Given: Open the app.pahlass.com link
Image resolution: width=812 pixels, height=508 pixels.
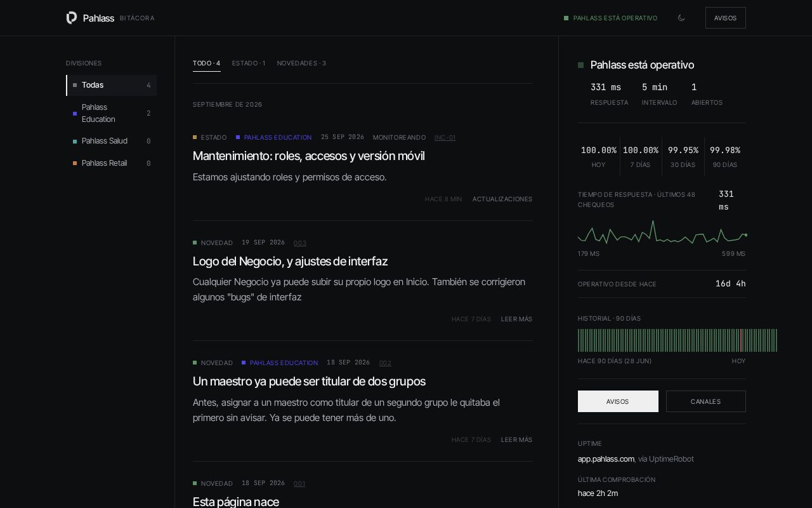Looking at the screenshot, I should tap(606, 458).
